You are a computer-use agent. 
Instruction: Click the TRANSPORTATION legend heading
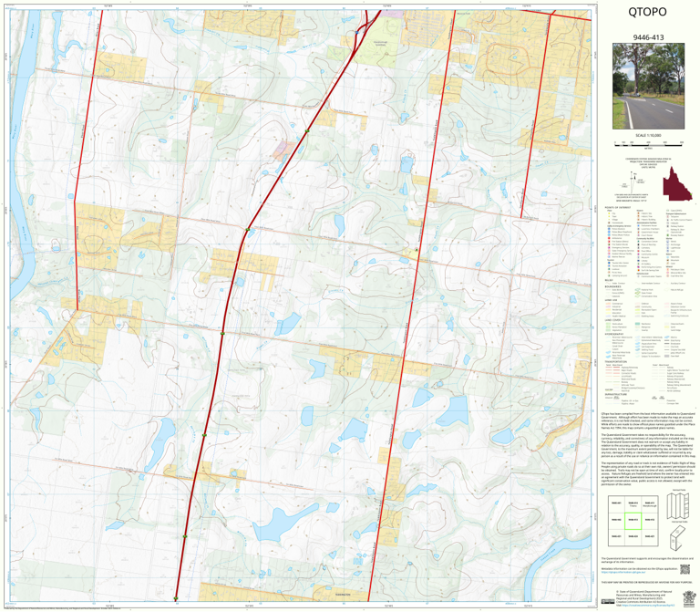point(615,362)
